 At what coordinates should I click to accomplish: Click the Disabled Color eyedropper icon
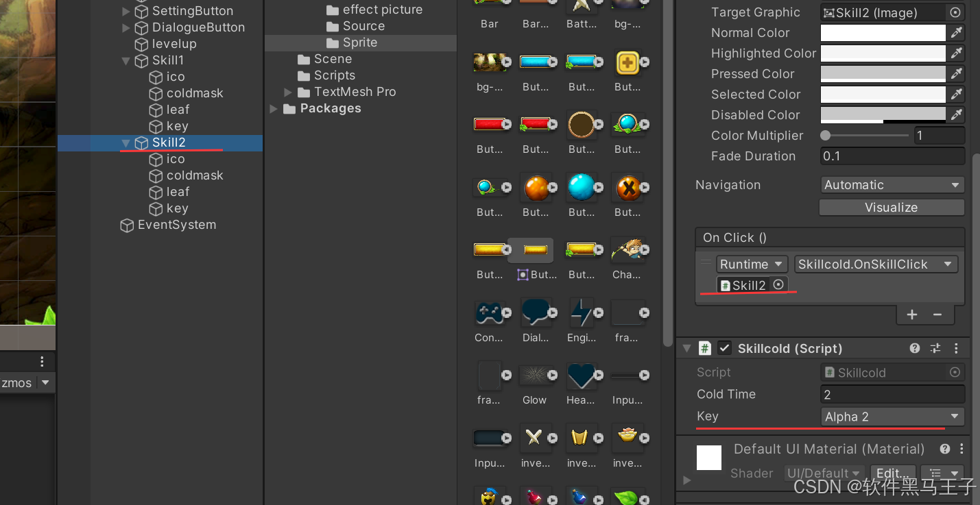(x=956, y=115)
